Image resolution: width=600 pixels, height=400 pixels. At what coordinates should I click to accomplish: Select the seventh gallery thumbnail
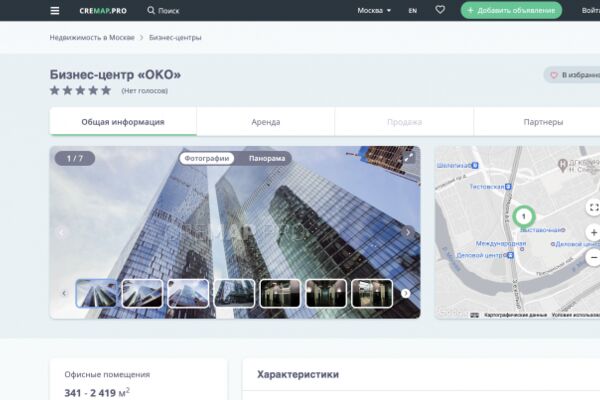(x=372, y=293)
